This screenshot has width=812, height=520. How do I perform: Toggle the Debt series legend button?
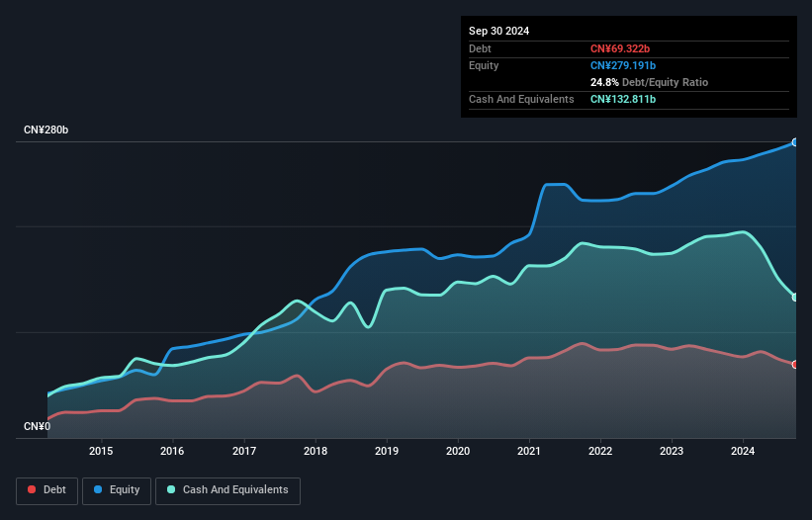coord(47,490)
